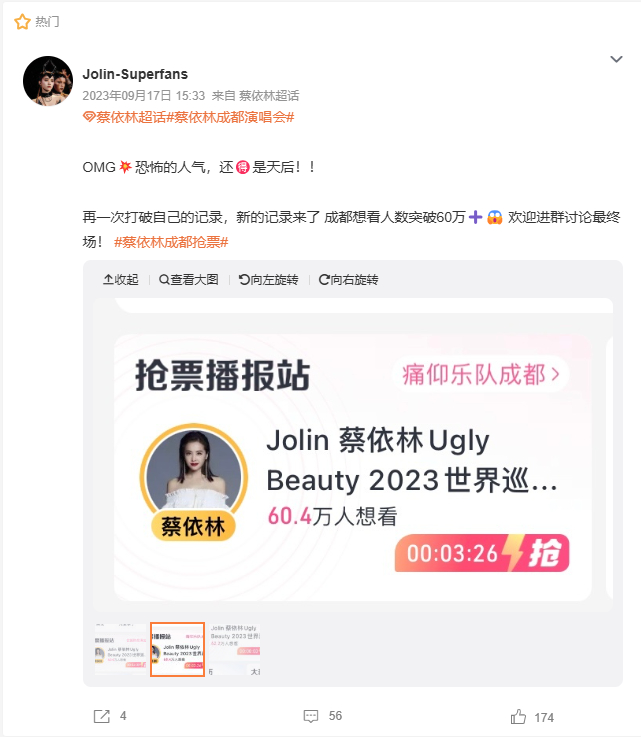Collapse the image with 收起
The width and height of the screenshot is (641, 737).
[x=121, y=280]
